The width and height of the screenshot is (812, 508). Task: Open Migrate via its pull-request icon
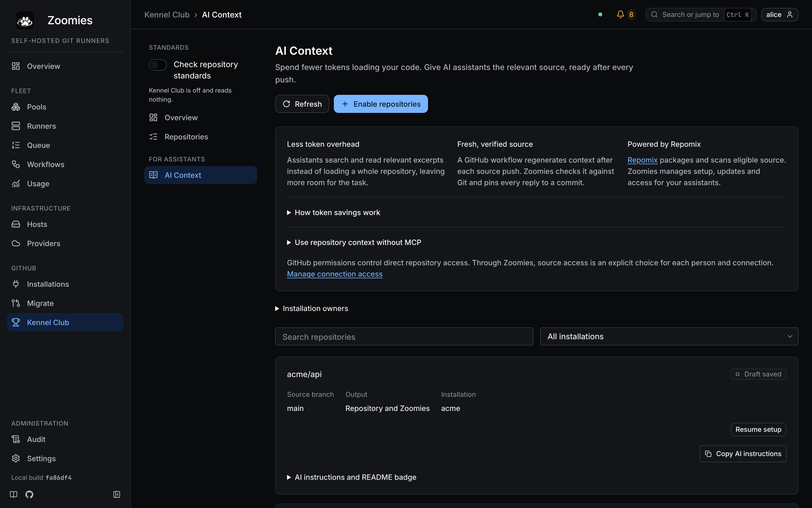(x=16, y=303)
